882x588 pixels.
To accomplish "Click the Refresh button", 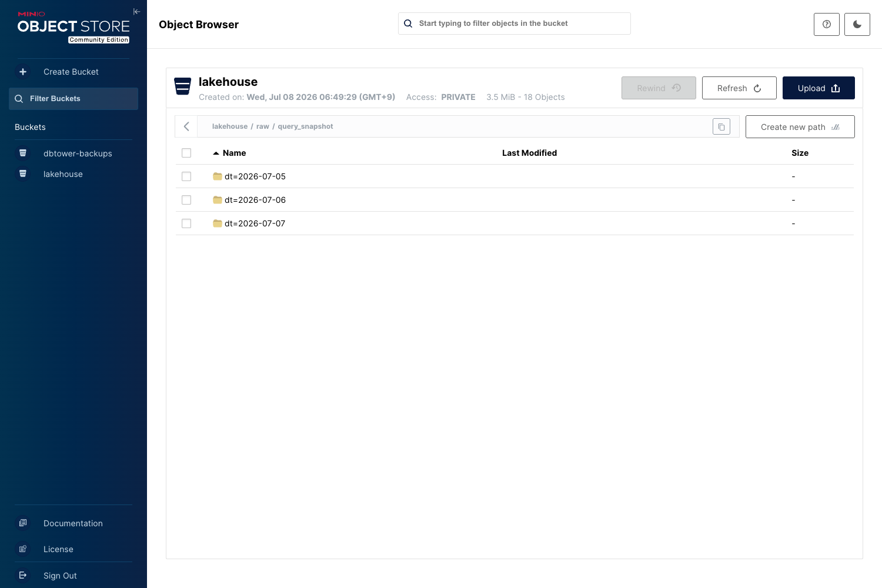I will [x=739, y=88].
